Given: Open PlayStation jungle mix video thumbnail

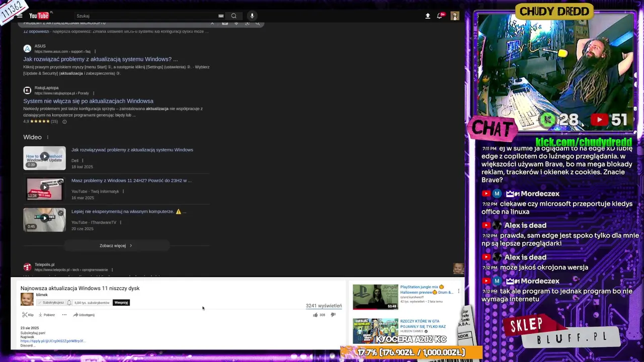Looking at the screenshot, I should coord(375,297).
